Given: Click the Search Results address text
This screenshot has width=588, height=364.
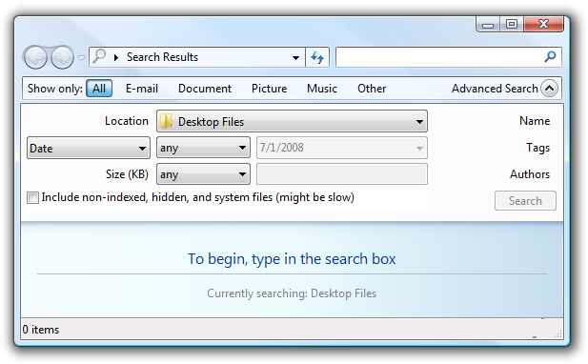Looking at the screenshot, I should (x=162, y=57).
